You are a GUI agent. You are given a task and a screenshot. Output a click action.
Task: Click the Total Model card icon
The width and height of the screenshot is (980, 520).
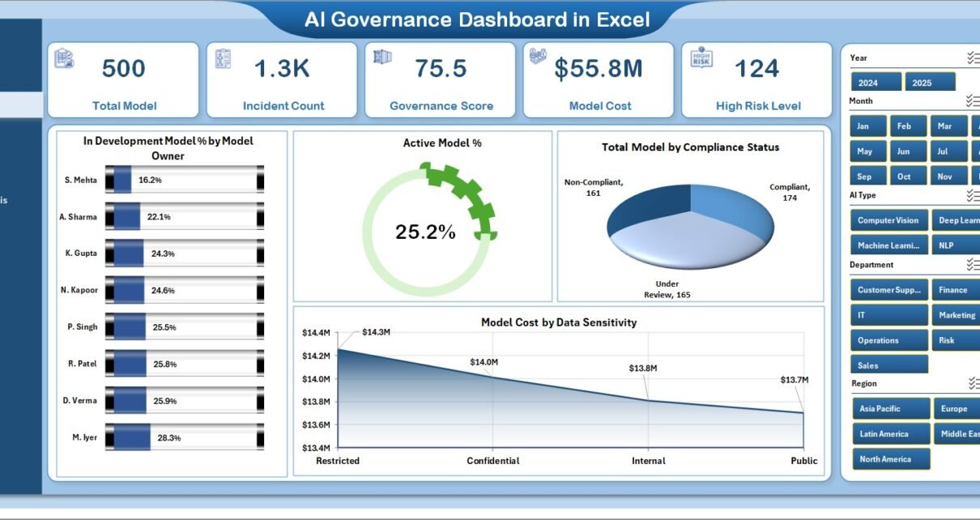point(64,59)
